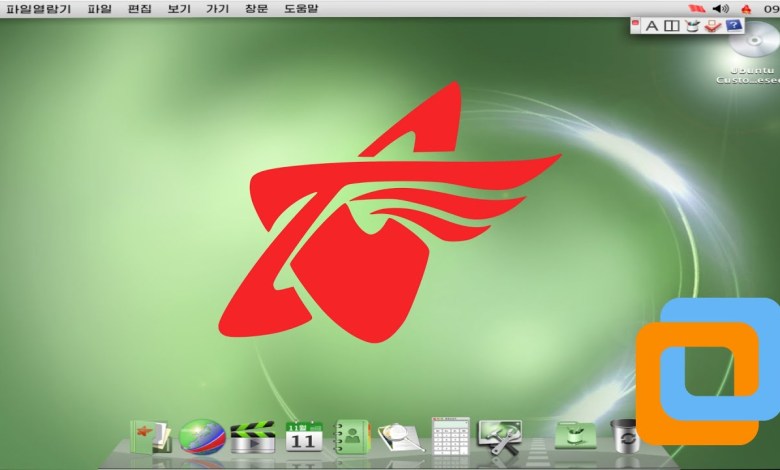Toggle the letter A input mode
Viewport: 780px width, 470px height.
(x=652, y=26)
